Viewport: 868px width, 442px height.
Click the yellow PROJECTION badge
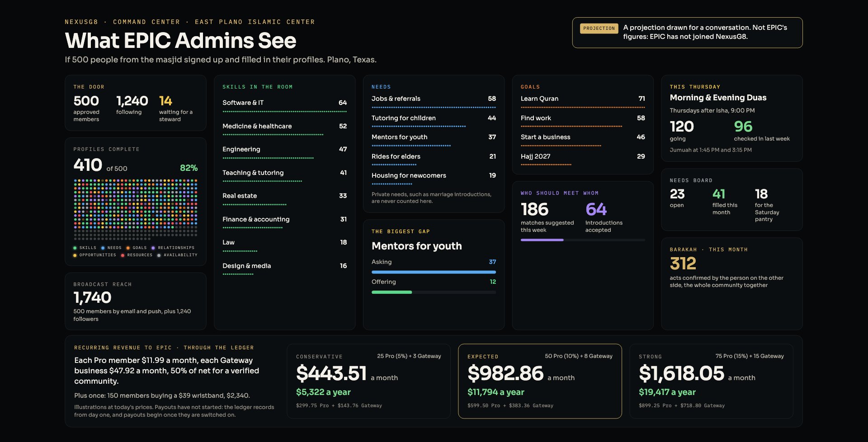pos(599,28)
